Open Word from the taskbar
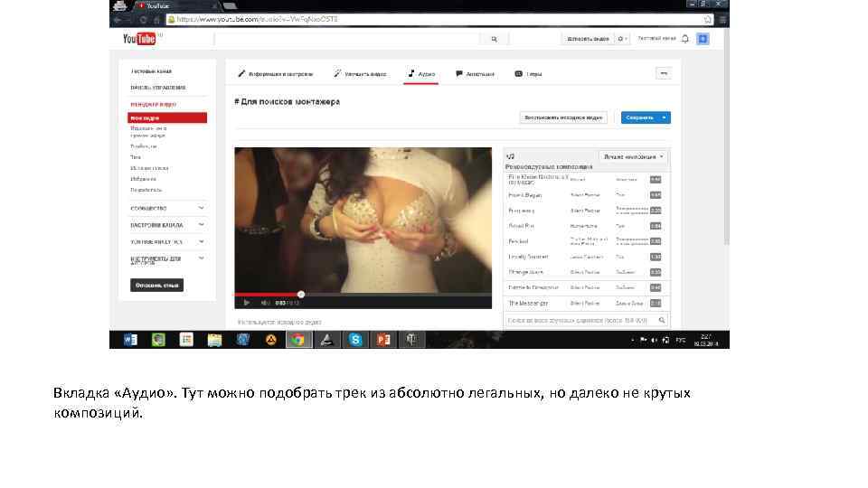 (x=130, y=340)
